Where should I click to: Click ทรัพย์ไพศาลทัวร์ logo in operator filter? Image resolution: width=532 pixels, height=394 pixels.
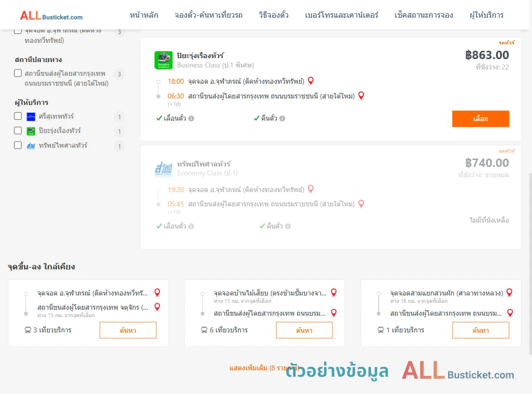tap(31, 146)
